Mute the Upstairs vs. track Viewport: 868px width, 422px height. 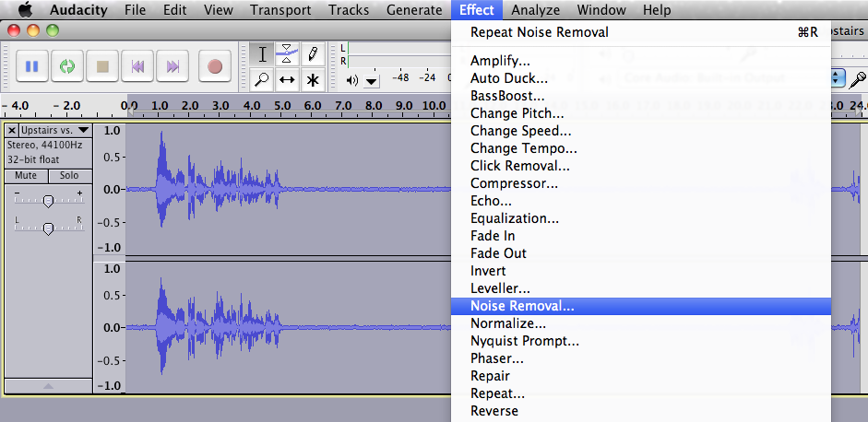(x=26, y=175)
